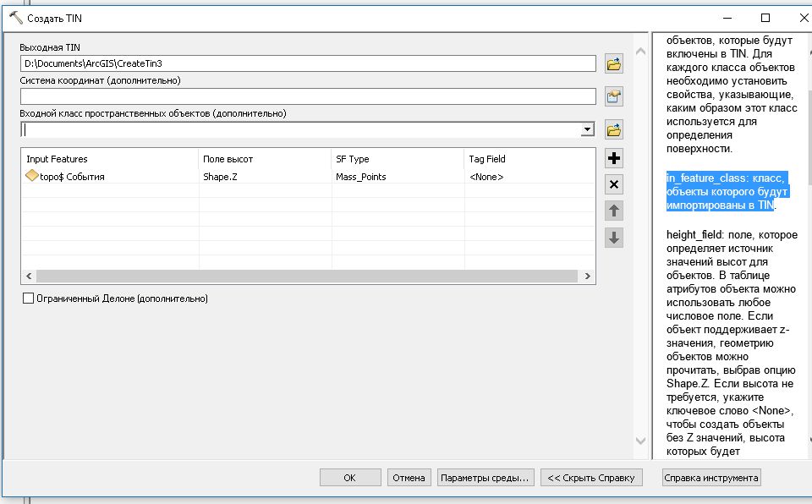
Task: Click browse folder icon for output TIN
Action: (614, 63)
